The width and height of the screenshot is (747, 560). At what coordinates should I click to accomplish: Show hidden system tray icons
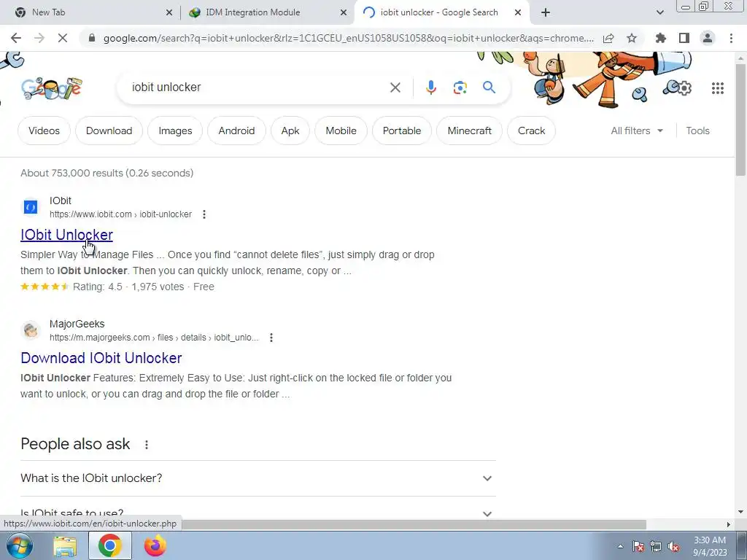[x=620, y=547]
